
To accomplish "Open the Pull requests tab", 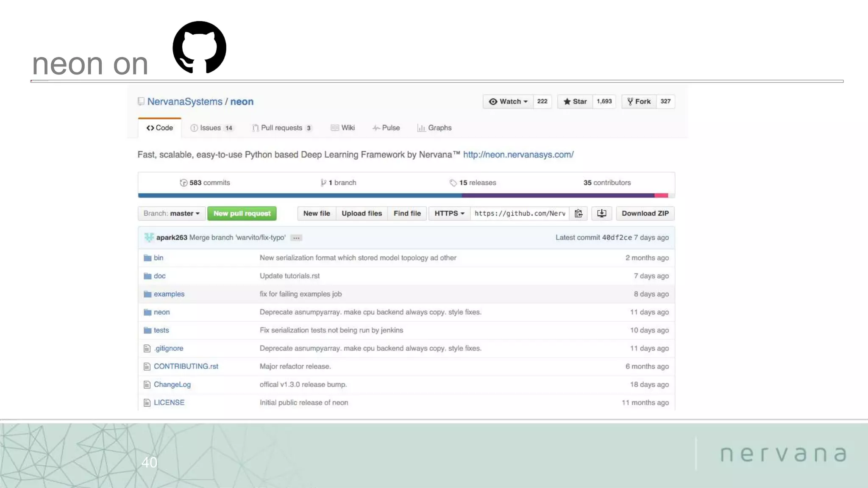I will click(281, 128).
